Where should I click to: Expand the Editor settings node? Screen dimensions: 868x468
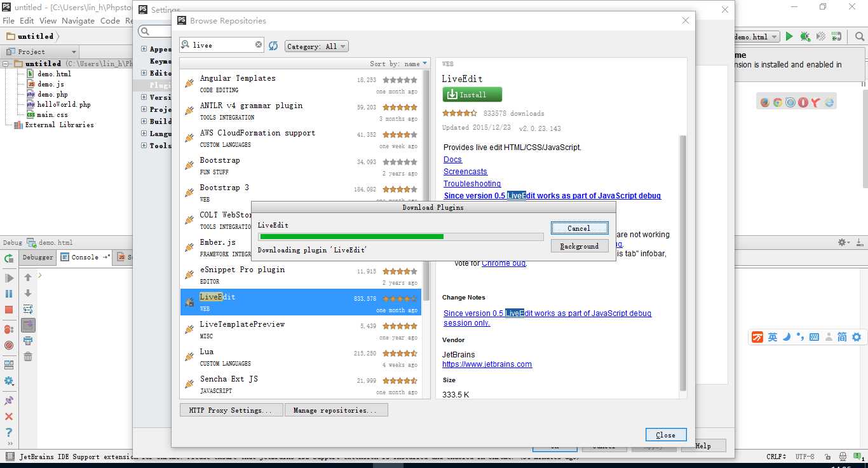point(144,73)
